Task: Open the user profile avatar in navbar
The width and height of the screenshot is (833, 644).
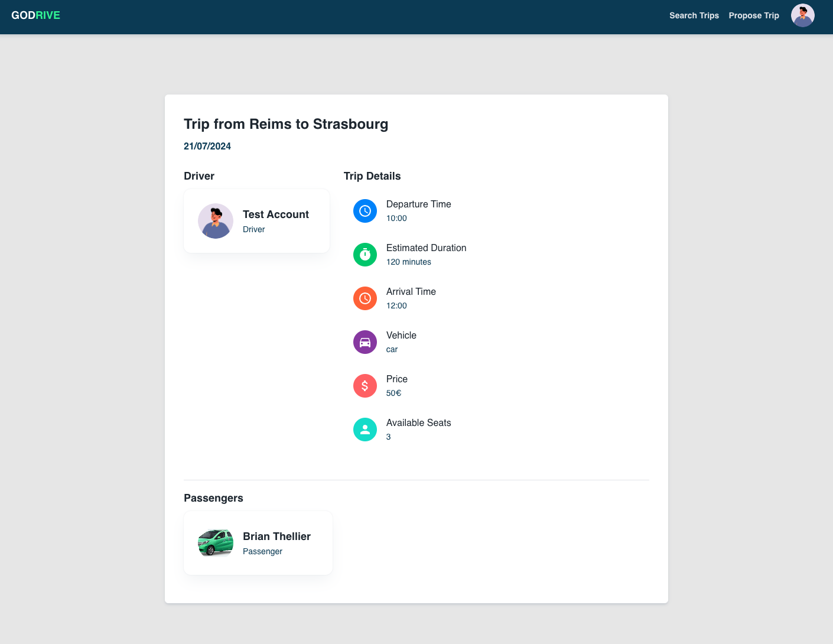Action: tap(802, 15)
